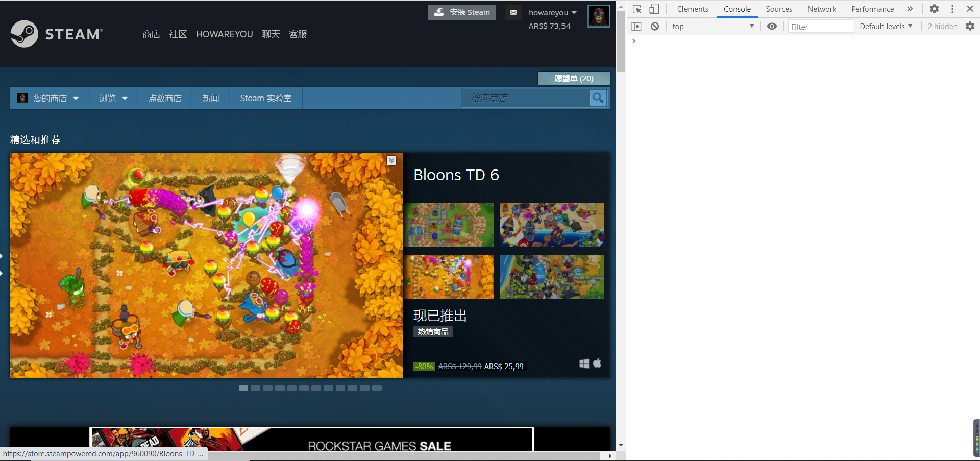This screenshot has width=980, height=461.
Task: Click the page vertical scrollbar thumb
Action: coord(621,42)
